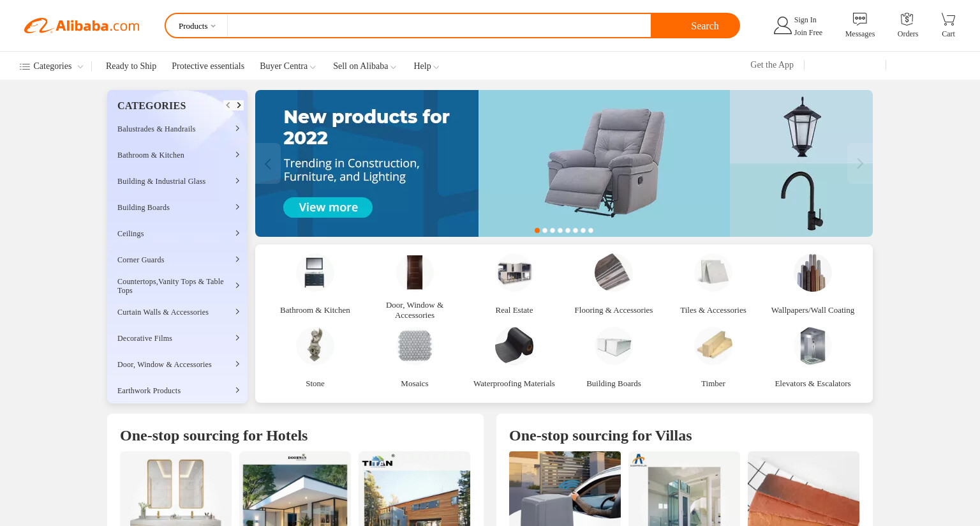Open the Orders icon
This screenshot has height=526, width=980.
(x=907, y=19)
